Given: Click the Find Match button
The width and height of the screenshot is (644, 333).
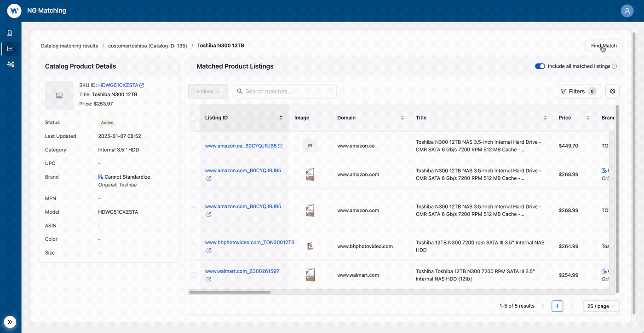Looking at the screenshot, I should point(604,46).
